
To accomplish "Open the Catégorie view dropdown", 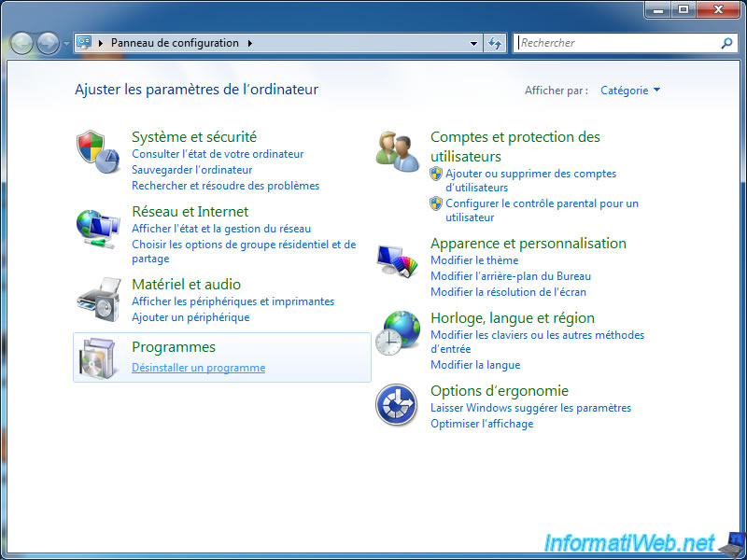I will tap(630, 90).
